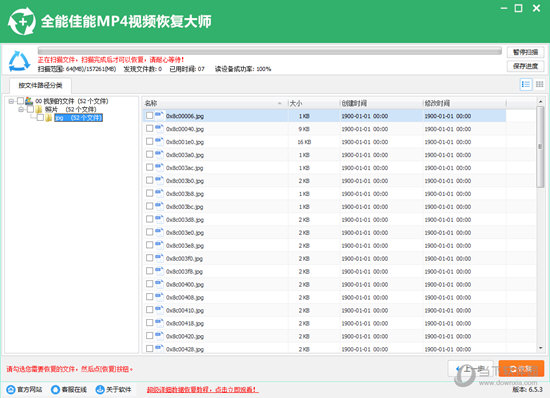
Task: Click file icon of 0x8c003bc.jpg
Action: pos(159,207)
